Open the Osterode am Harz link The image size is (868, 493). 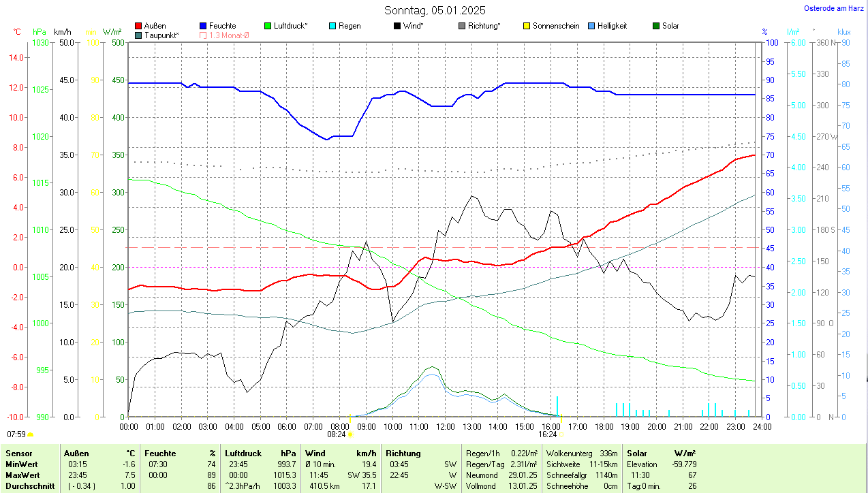coord(835,8)
